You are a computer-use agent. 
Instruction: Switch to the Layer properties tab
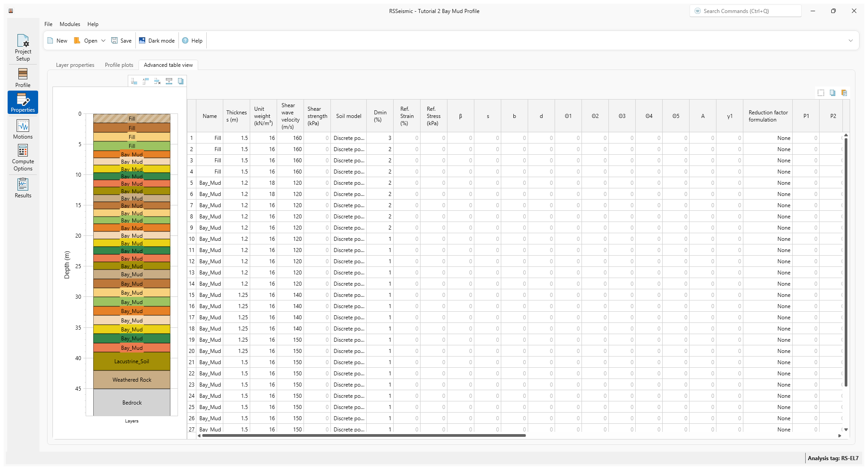(75, 65)
